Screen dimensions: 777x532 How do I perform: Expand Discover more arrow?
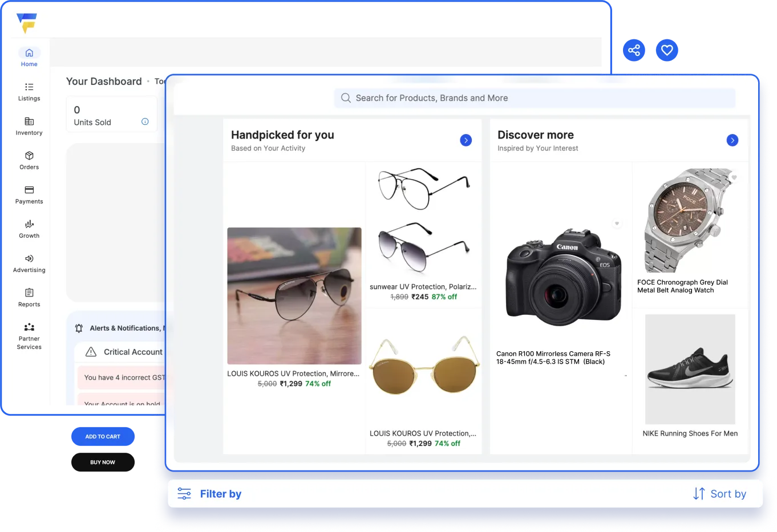coord(733,140)
